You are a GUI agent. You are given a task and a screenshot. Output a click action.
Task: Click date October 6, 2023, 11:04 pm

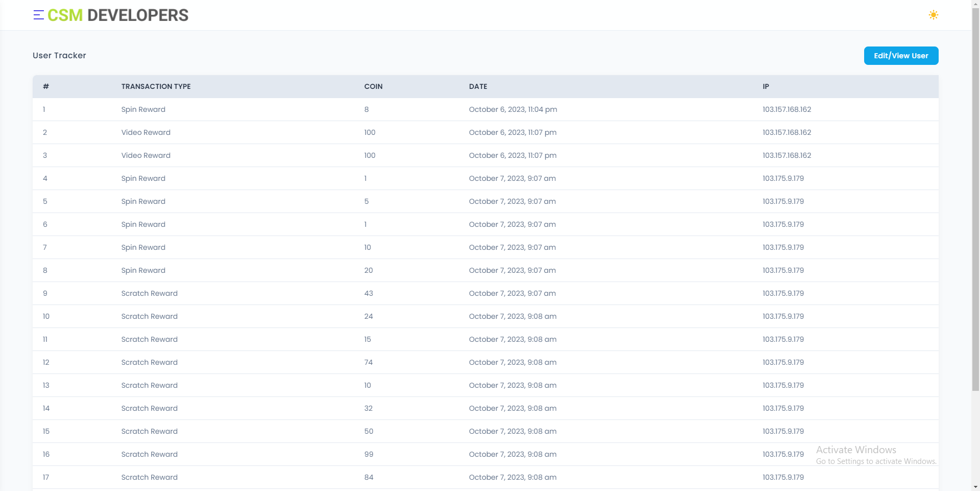(x=513, y=109)
